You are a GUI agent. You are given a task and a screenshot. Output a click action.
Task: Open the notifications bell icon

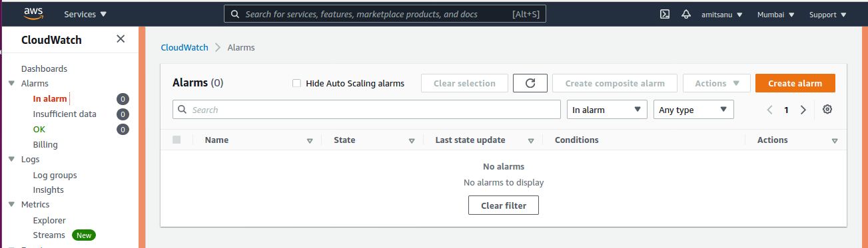686,14
